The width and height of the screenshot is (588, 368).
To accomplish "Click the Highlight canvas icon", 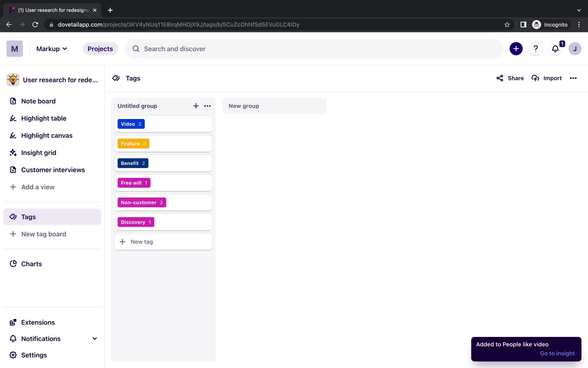I will (13, 135).
